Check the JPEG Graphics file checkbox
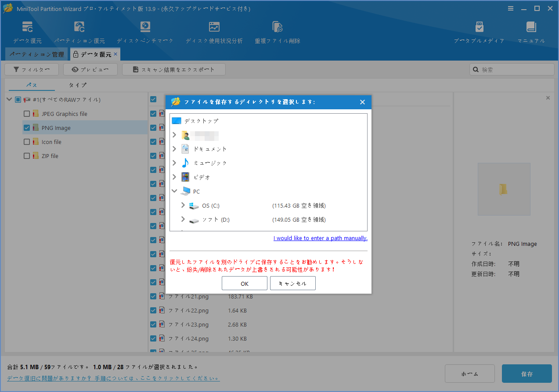This screenshot has width=559, height=392. pyautogui.click(x=27, y=114)
